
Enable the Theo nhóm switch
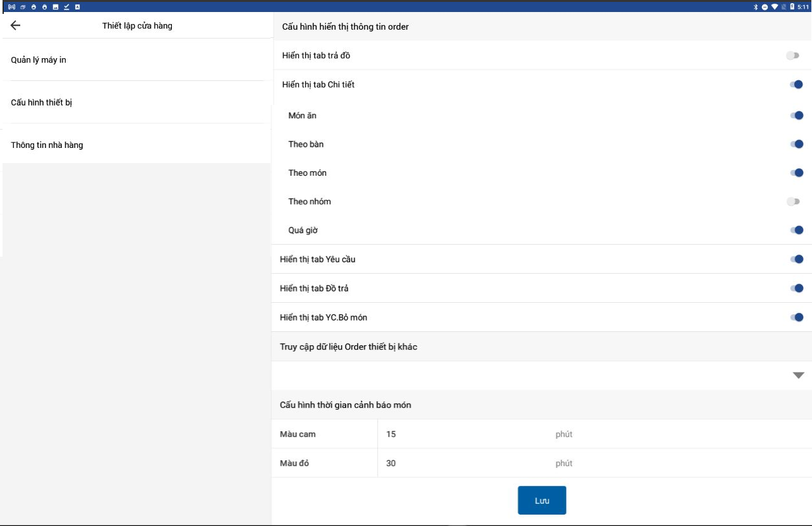click(793, 202)
